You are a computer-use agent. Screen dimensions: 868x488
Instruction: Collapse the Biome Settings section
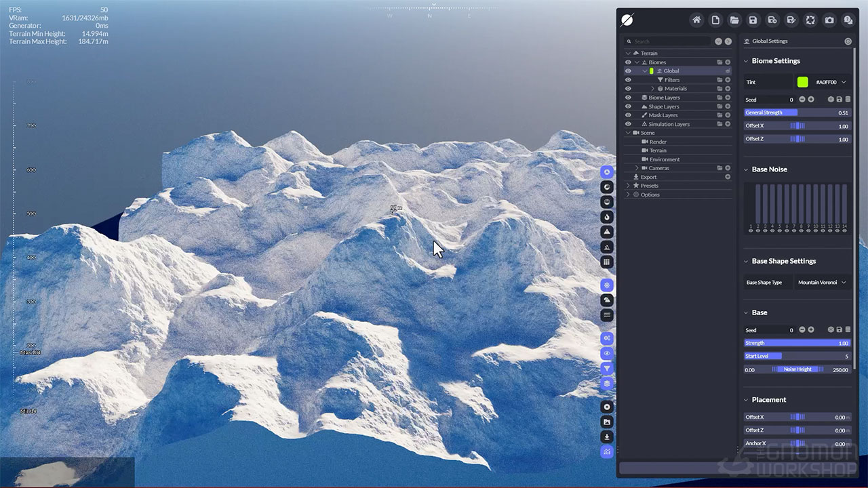[x=747, y=61]
